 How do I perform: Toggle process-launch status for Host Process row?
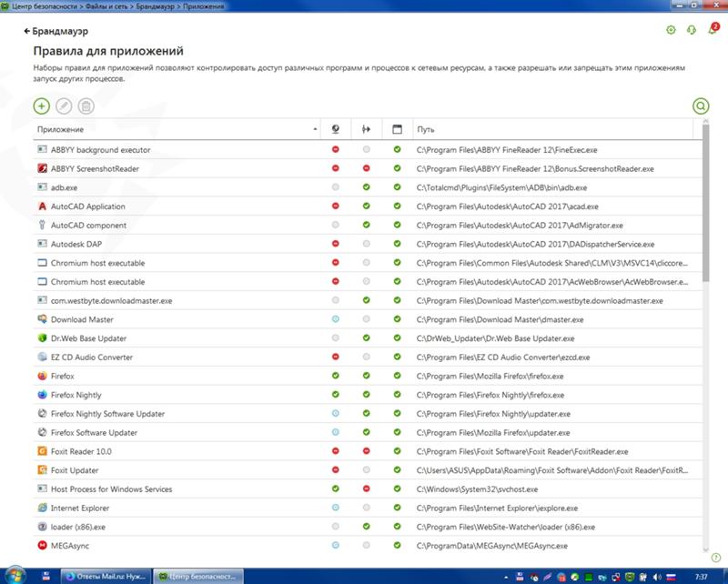point(367,488)
